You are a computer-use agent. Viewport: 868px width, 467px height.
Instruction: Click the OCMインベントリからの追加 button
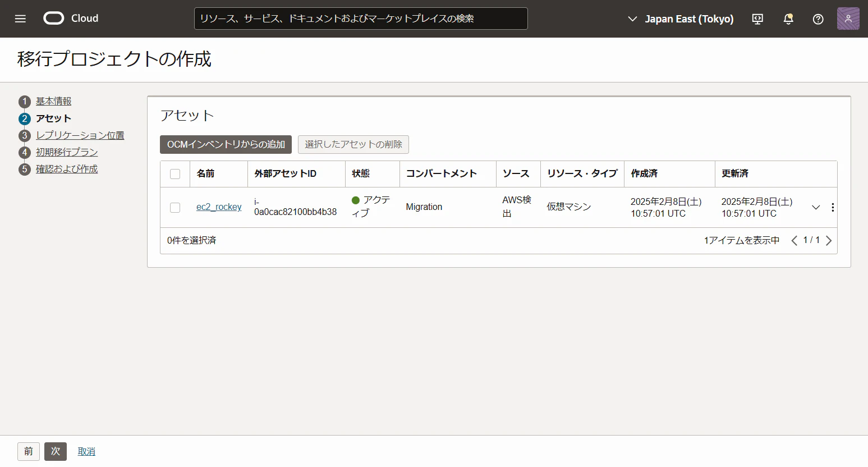click(x=226, y=144)
